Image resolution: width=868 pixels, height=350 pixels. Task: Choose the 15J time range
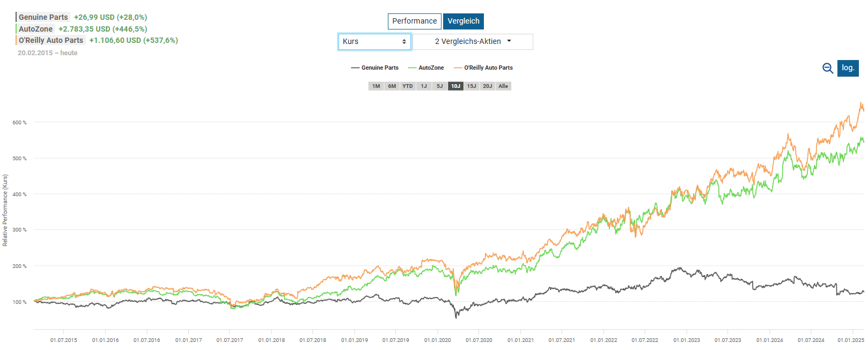(x=472, y=86)
